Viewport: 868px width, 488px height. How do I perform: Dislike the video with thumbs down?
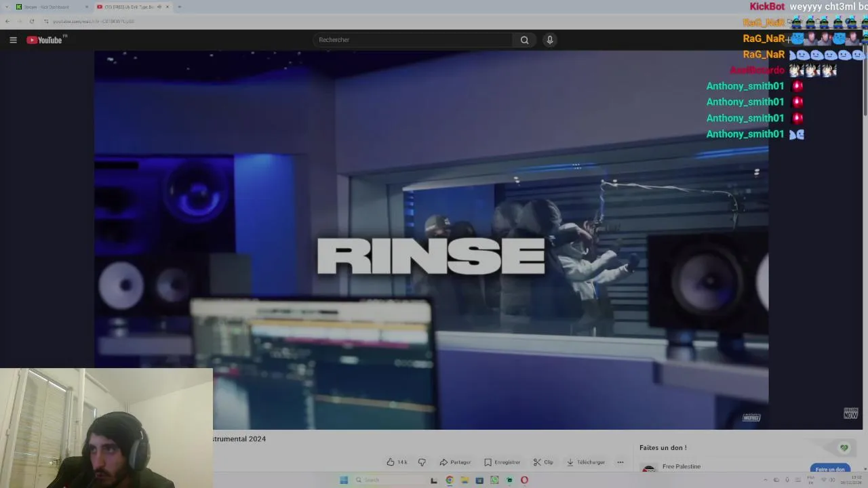pos(422,462)
